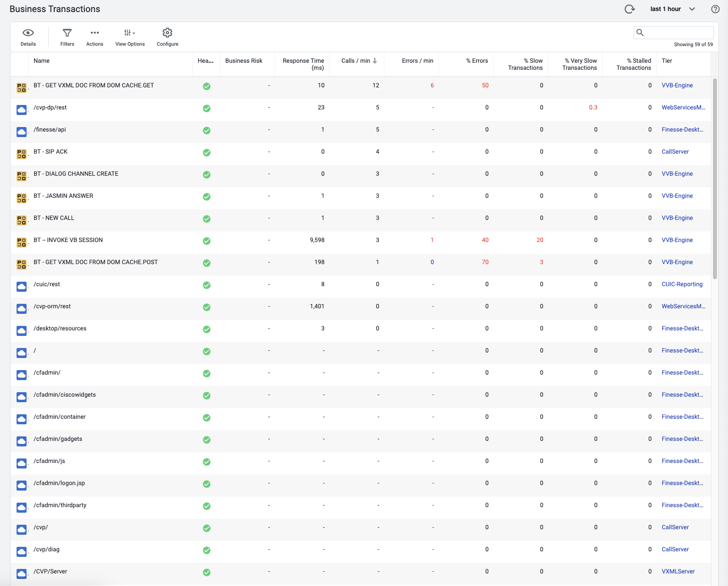Image resolution: width=728 pixels, height=586 pixels.
Task: Focus the transaction search field
Action: pyautogui.click(x=673, y=33)
